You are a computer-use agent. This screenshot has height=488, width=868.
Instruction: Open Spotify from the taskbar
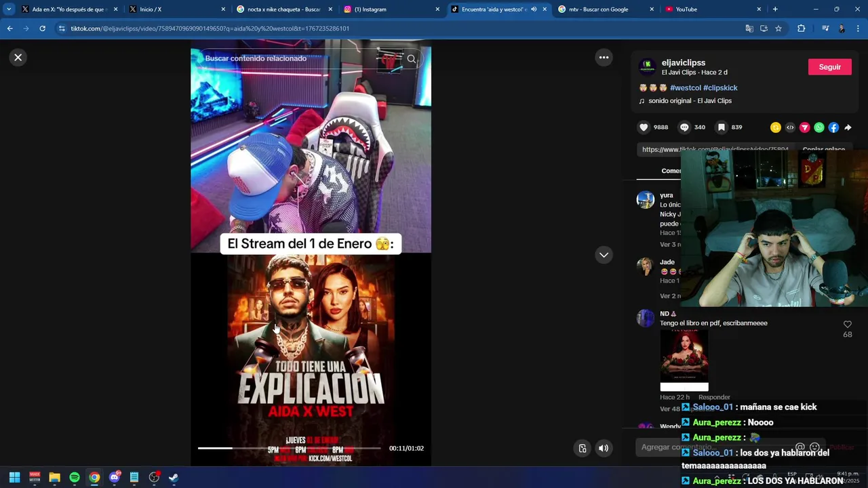tap(75, 477)
